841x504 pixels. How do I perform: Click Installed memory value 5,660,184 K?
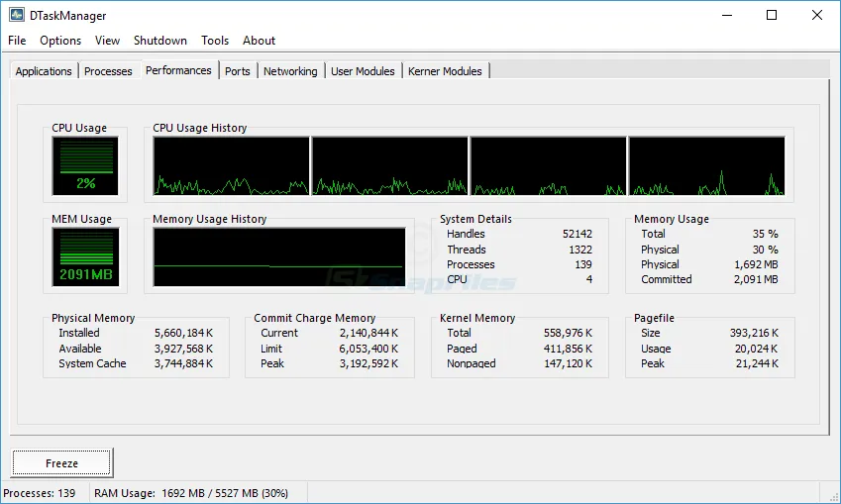click(x=183, y=333)
